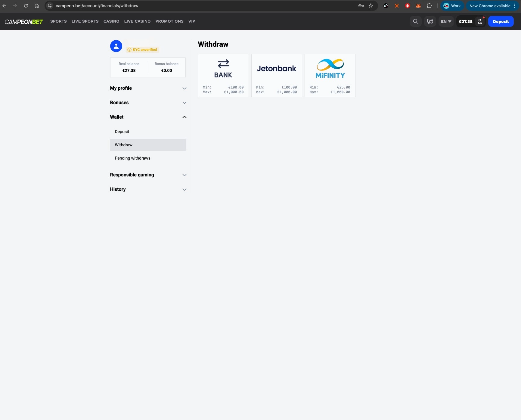The height and width of the screenshot is (420, 521).
Task: Click the blue Deposit button
Action: pyautogui.click(x=501, y=21)
